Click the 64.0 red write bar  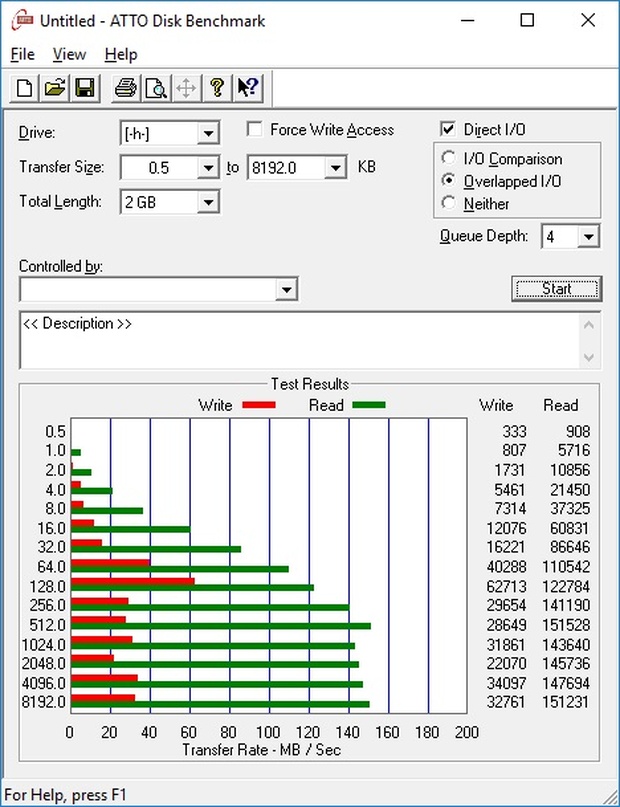110,562
